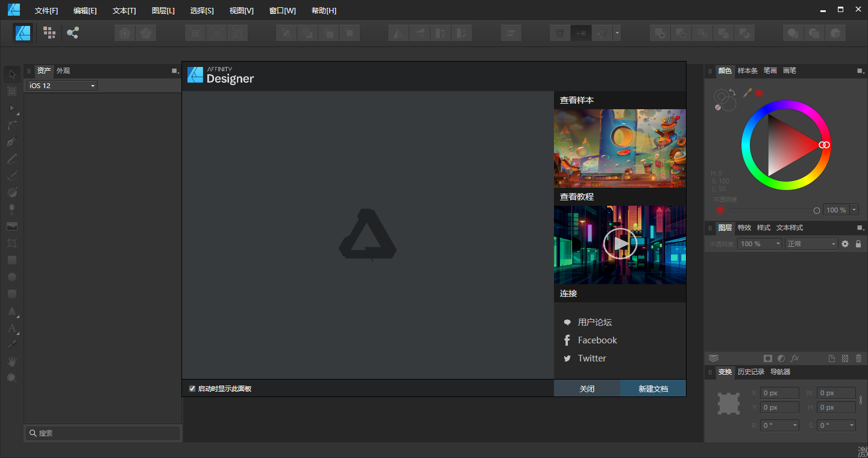This screenshot has height=458, width=868.
Task: Click the adjustment layer half-circle icon
Action: coord(781,358)
